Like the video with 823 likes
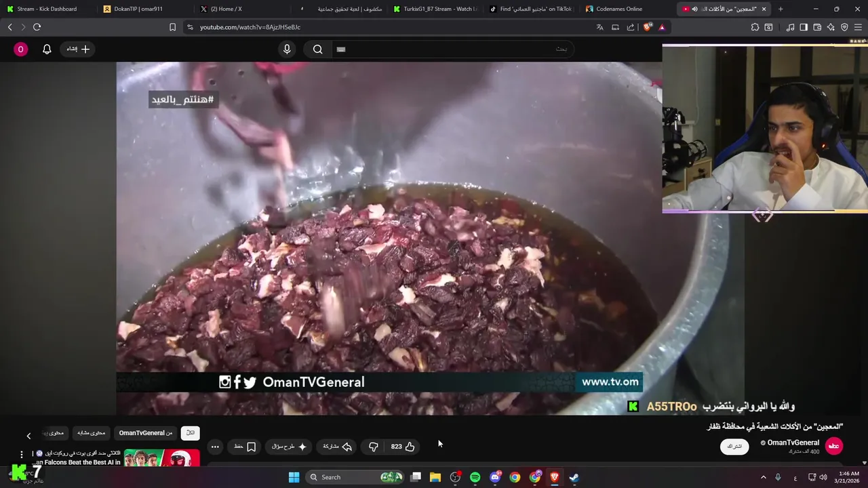The height and width of the screenshot is (488, 868). click(403, 447)
